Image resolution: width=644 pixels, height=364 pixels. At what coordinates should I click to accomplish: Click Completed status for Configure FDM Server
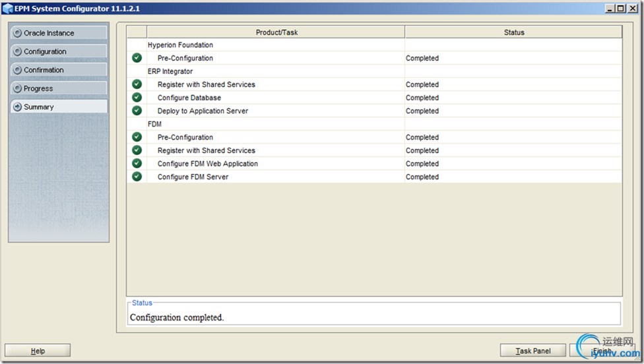click(422, 177)
